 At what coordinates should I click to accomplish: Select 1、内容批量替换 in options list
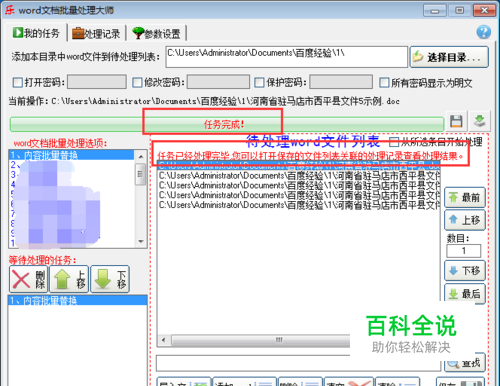(x=72, y=155)
